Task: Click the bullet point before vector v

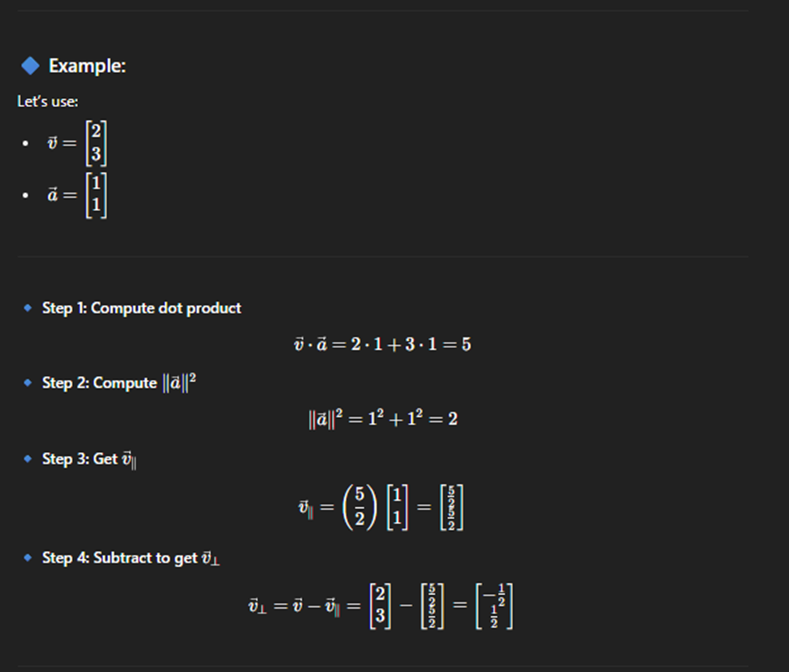Action: [26, 144]
